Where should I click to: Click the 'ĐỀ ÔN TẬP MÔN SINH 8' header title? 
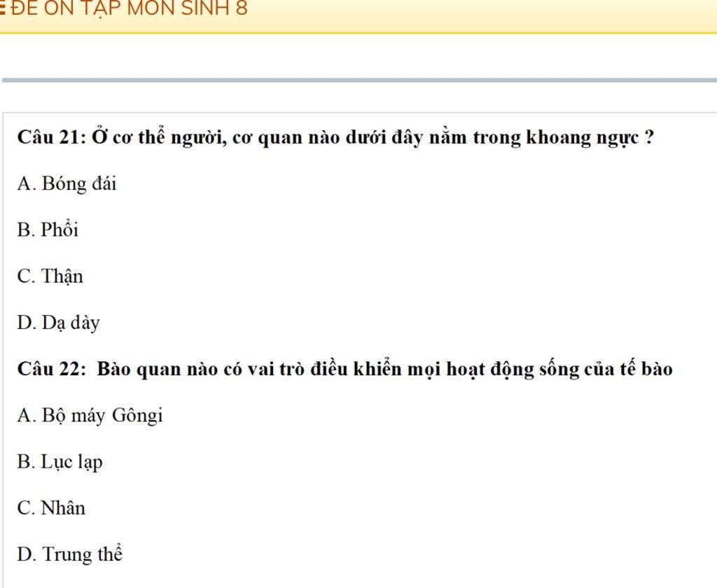129,8
